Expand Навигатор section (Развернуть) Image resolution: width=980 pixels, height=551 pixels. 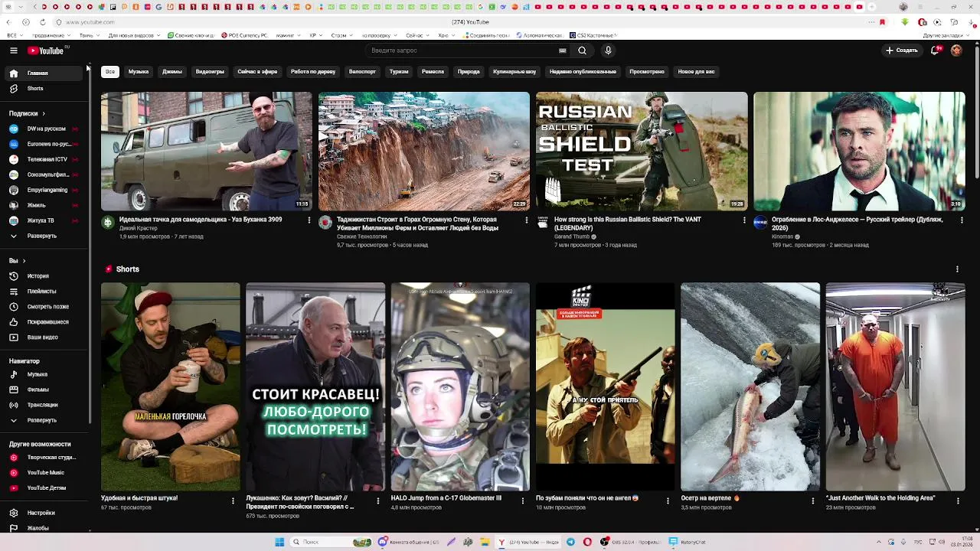point(44,420)
